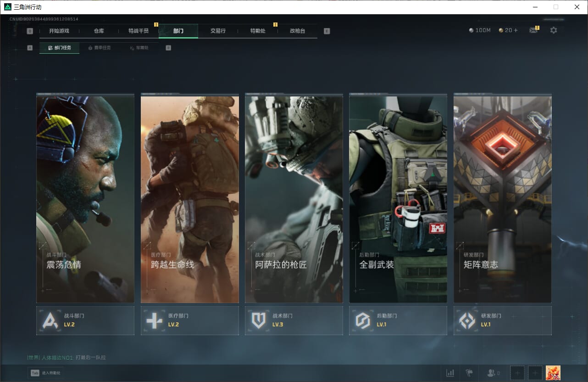The height and width of the screenshot is (382, 588).
Task: Click the 研发部门 diamond emblem icon
Action: (467, 320)
